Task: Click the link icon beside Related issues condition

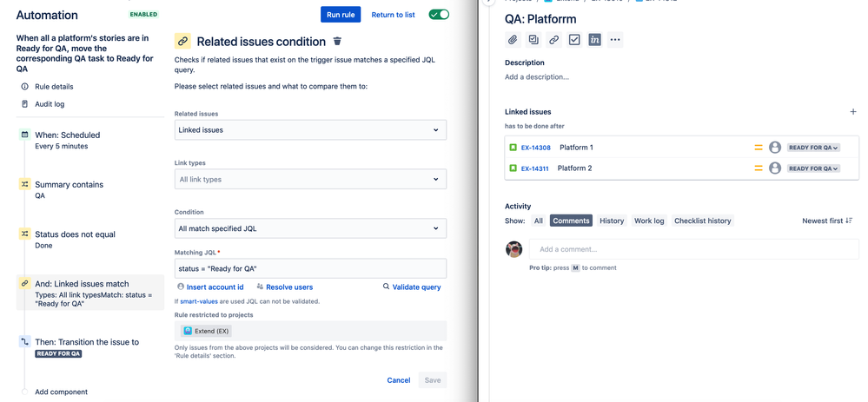Action: pyautogui.click(x=182, y=42)
